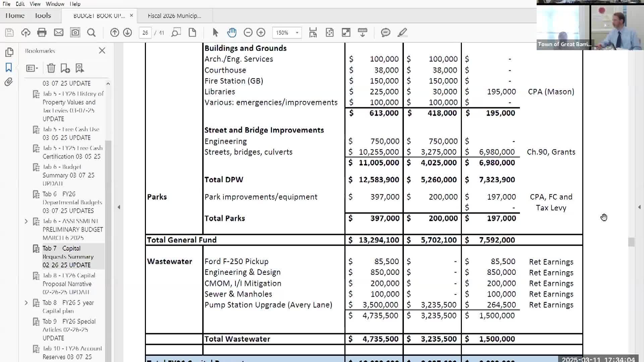
Task: Click the fit width scrolling icon
Action: tap(313, 33)
